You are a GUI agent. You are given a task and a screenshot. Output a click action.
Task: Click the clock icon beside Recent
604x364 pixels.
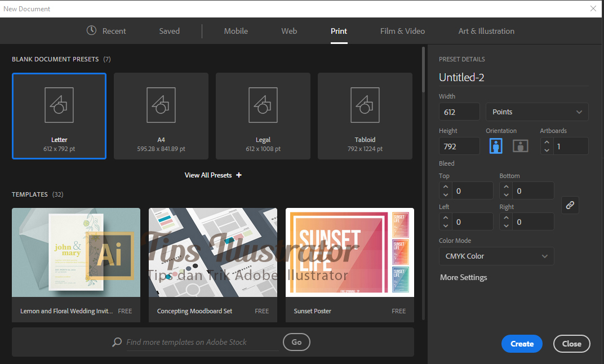(x=91, y=31)
